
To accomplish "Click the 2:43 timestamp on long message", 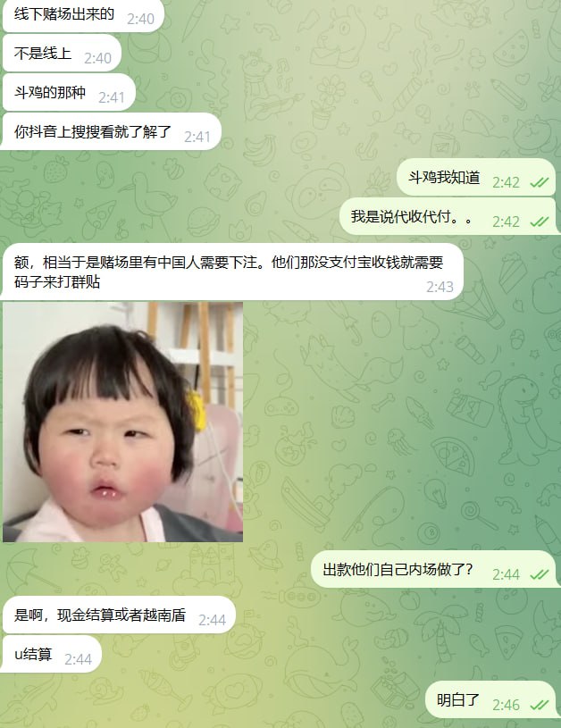I will coord(440,287).
